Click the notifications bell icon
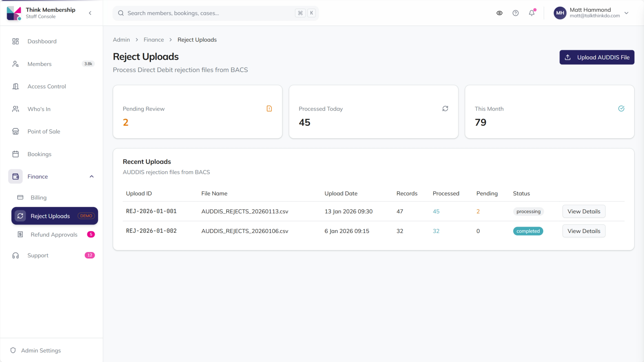Viewport: 644px width, 362px height. 531,13
